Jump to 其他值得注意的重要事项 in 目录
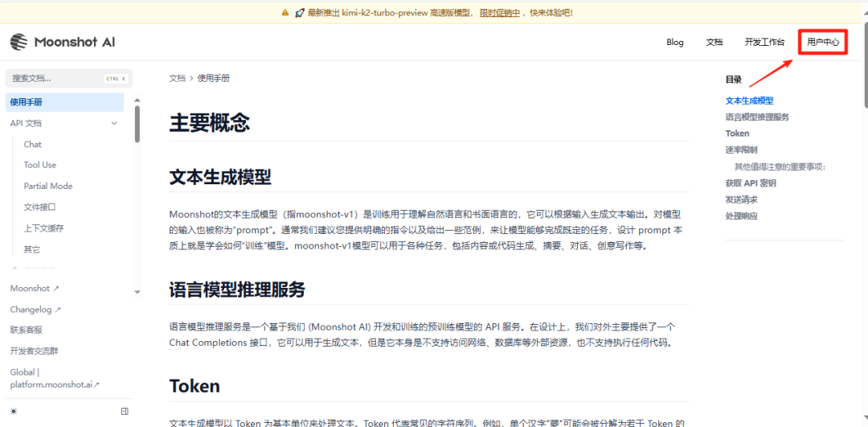868x427 pixels. [x=780, y=166]
